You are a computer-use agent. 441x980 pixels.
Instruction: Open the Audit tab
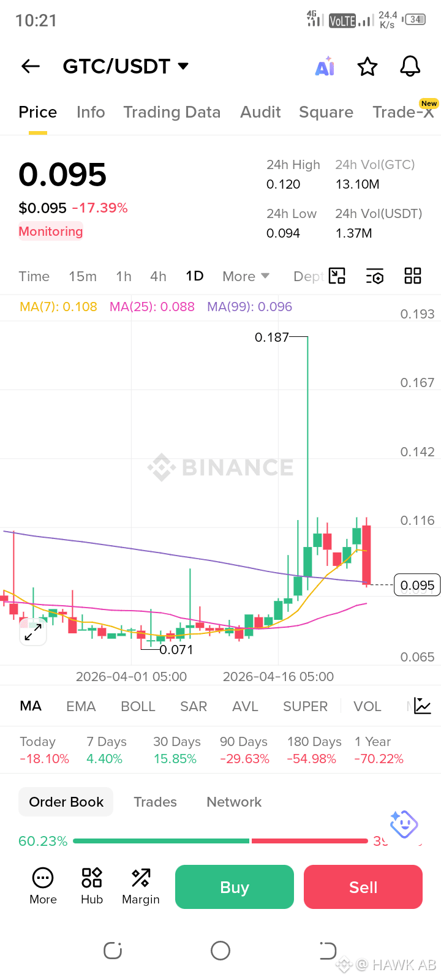click(260, 112)
